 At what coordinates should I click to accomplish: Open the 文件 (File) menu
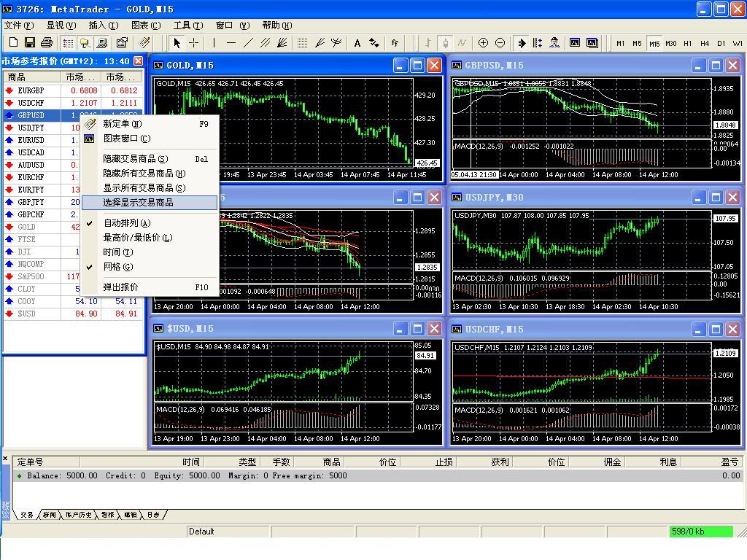click(18, 26)
